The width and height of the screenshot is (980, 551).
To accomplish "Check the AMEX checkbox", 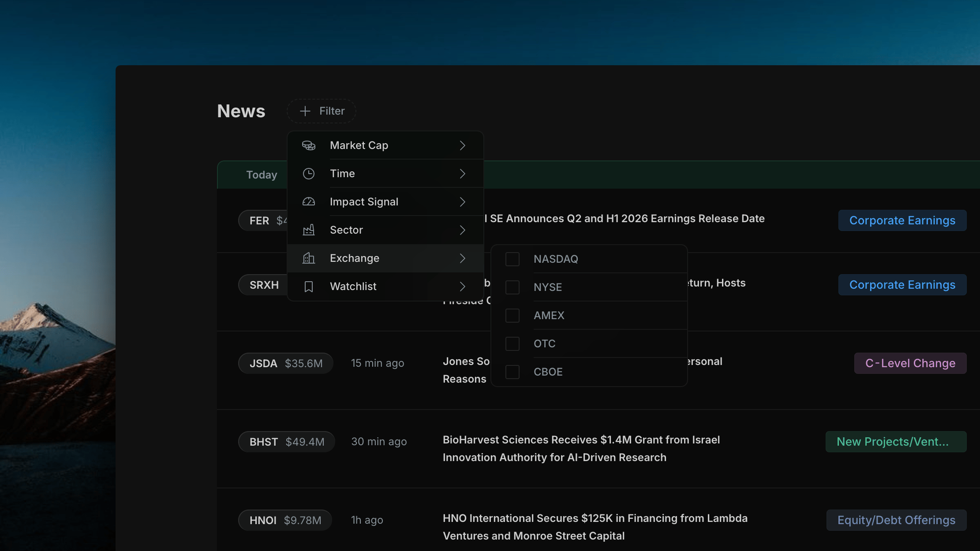I will coord(512,316).
